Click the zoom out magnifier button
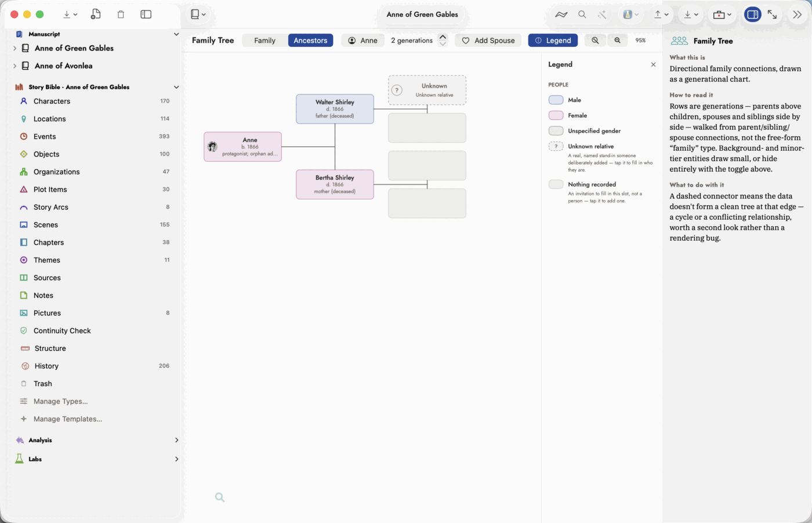The height and width of the screenshot is (523, 812). 617,40
